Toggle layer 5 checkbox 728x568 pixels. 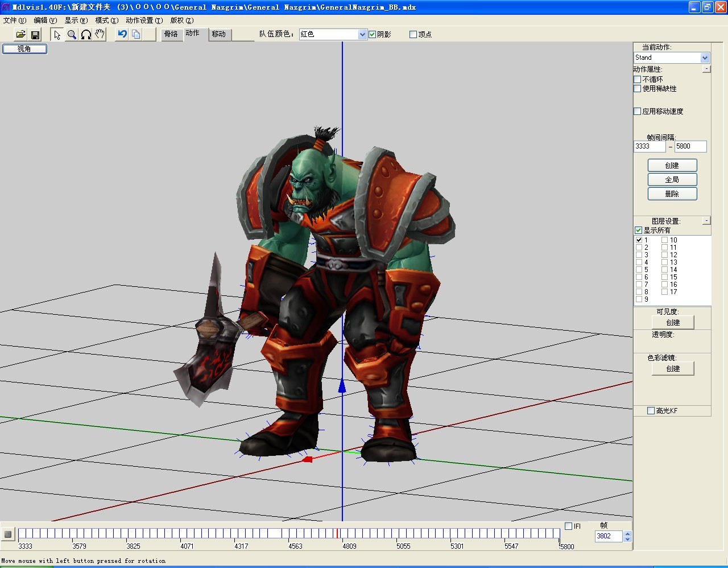639,270
